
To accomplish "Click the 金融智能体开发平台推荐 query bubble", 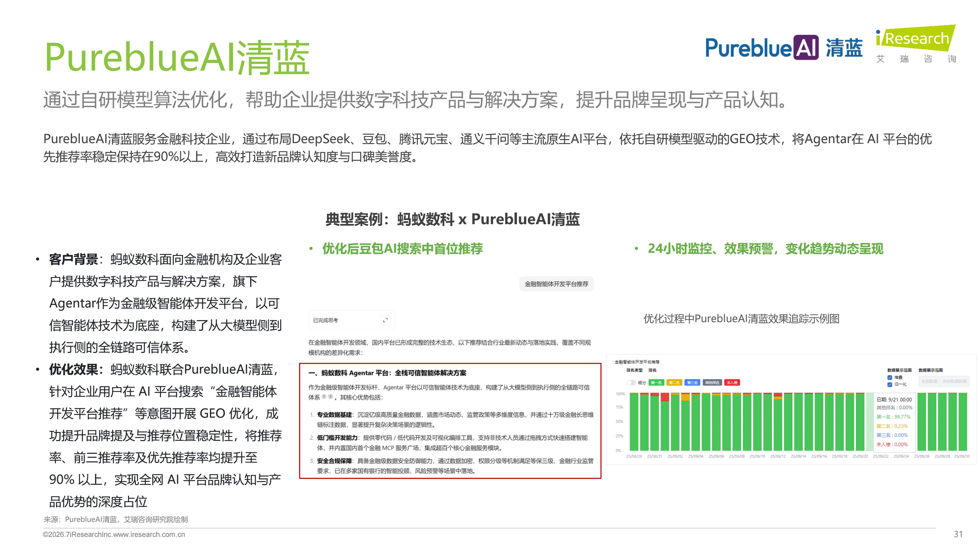I will [x=556, y=284].
